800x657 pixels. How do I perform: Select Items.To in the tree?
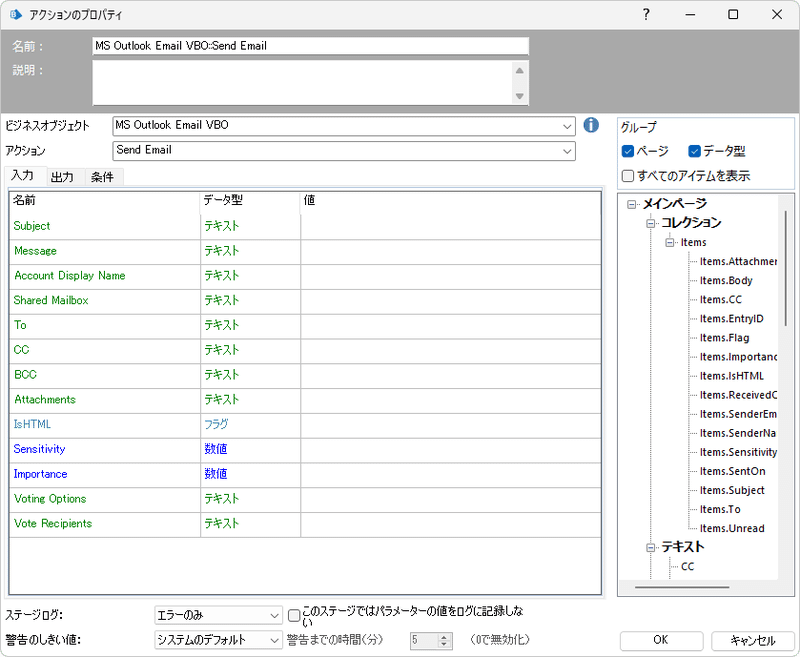(x=720, y=510)
